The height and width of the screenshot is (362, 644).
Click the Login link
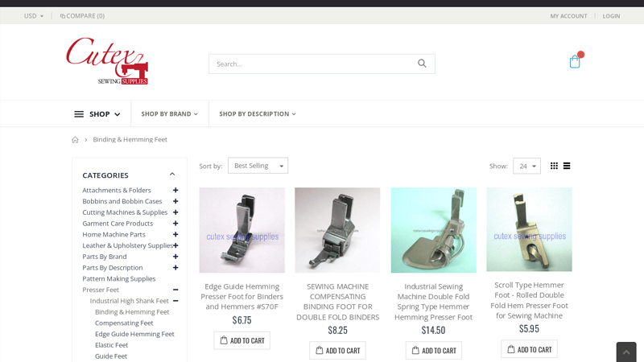point(611,16)
